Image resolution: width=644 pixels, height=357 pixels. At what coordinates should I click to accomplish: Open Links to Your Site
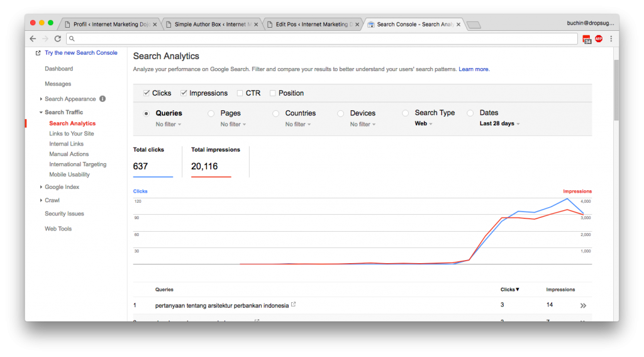[x=72, y=133]
